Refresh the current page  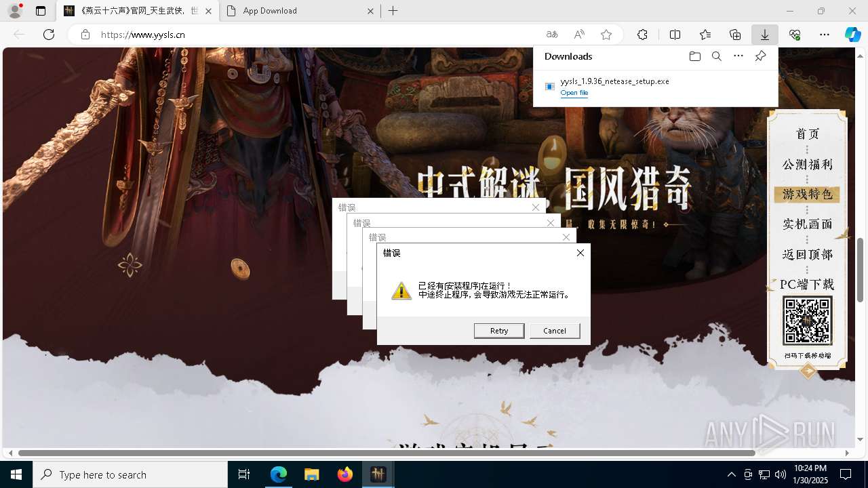(49, 35)
